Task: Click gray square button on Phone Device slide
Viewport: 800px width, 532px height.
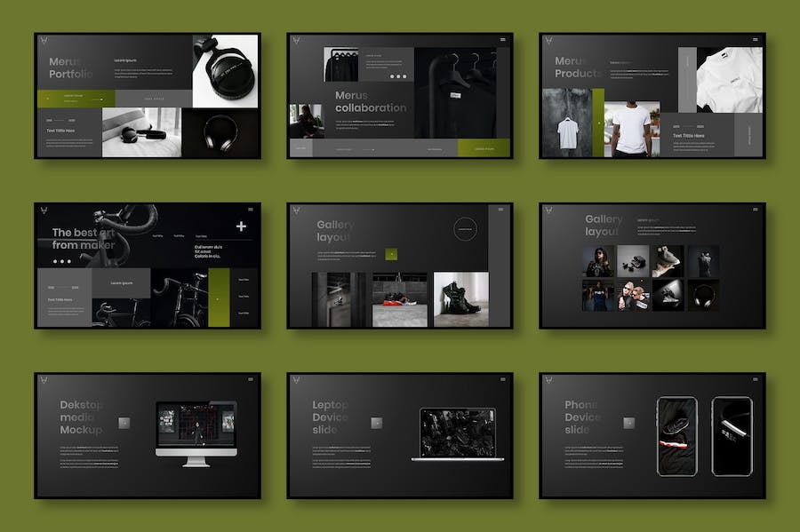Action: click(x=628, y=423)
